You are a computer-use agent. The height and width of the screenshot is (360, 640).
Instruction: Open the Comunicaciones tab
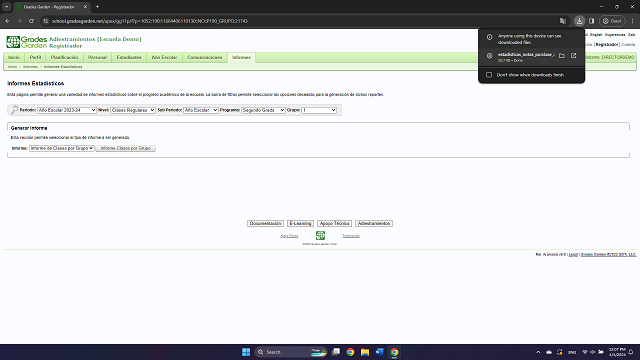click(x=205, y=58)
